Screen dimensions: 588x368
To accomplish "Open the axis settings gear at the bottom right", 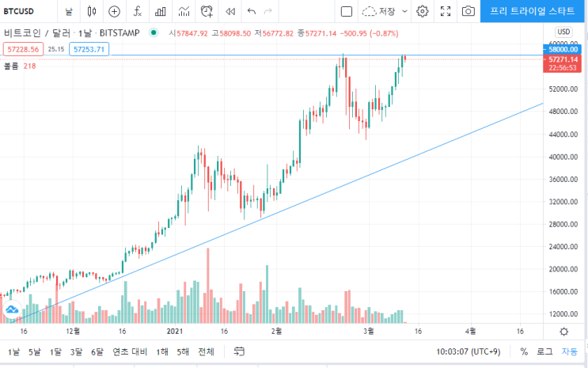I will click(x=563, y=332).
